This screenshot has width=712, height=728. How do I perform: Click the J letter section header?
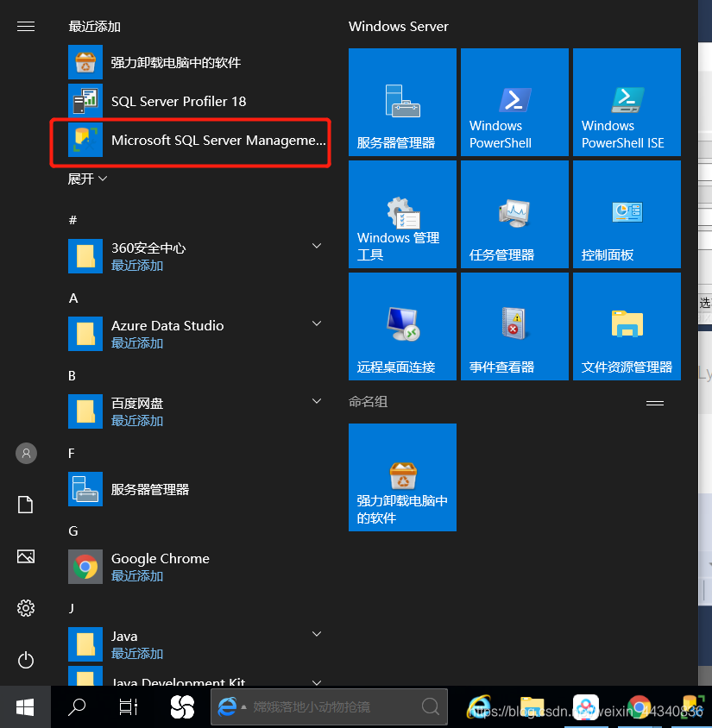(71, 608)
